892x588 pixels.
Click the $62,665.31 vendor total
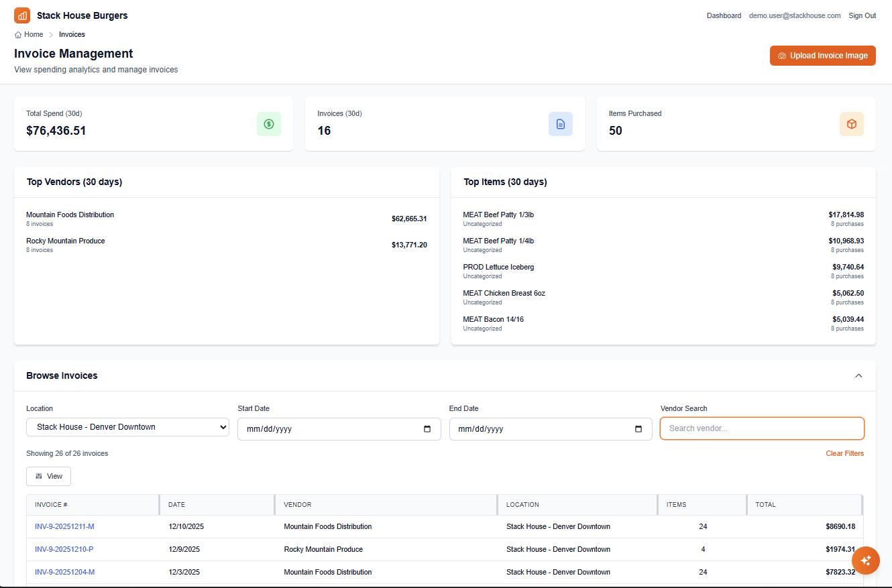point(409,219)
